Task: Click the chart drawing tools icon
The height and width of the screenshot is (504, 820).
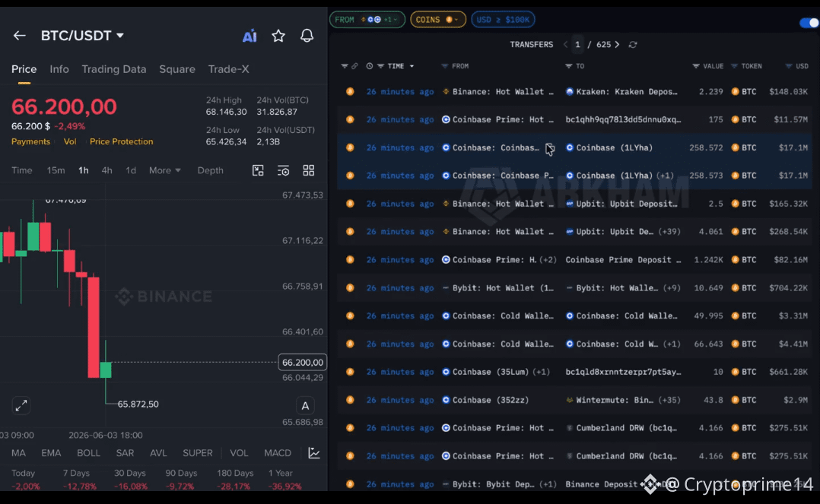Action: (x=258, y=170)
